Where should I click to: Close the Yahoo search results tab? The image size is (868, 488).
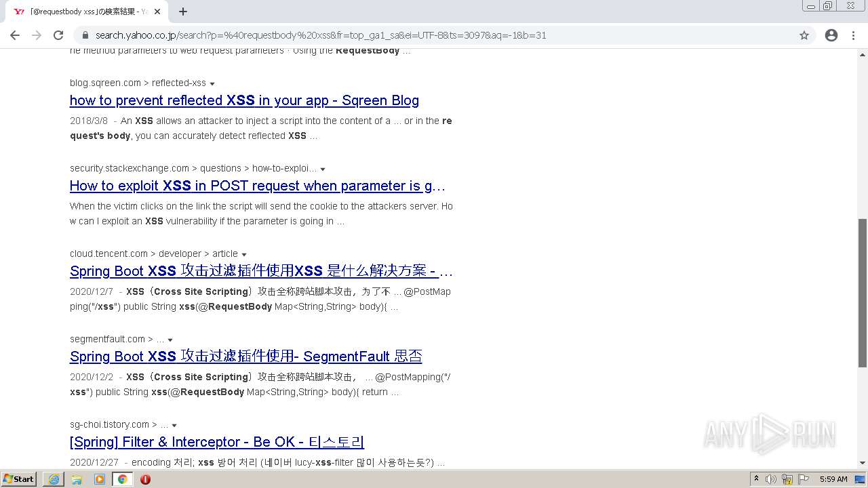157,12
